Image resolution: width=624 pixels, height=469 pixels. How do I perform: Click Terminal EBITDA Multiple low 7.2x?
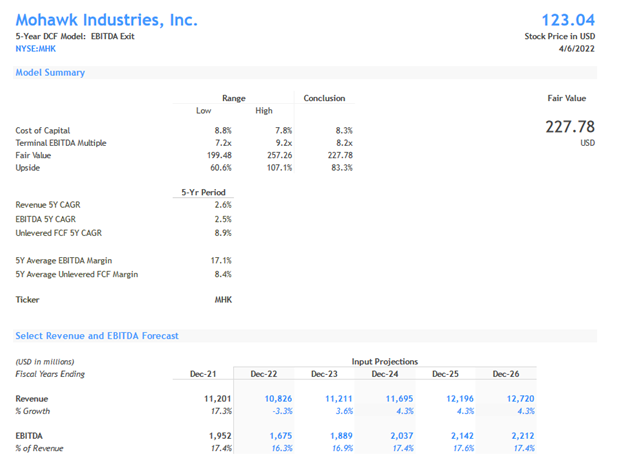pyautogui.click(x=223, y=143)
